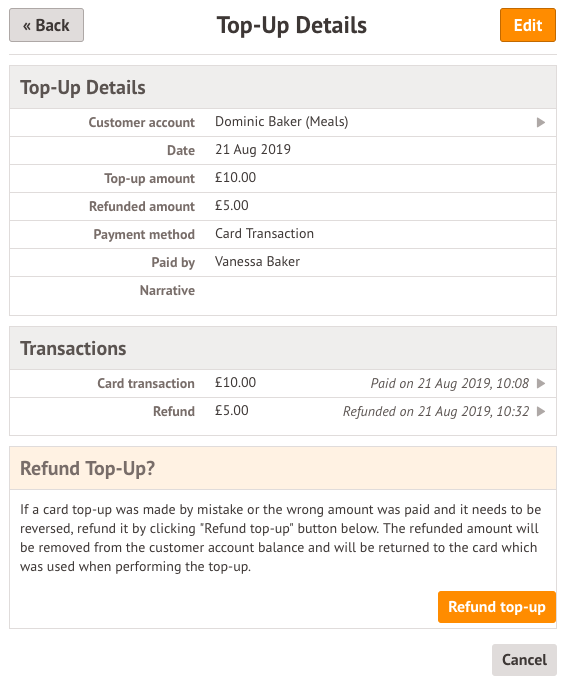Open Edit for this top-up
Screen dimensions: 566x690
(528, 25)
